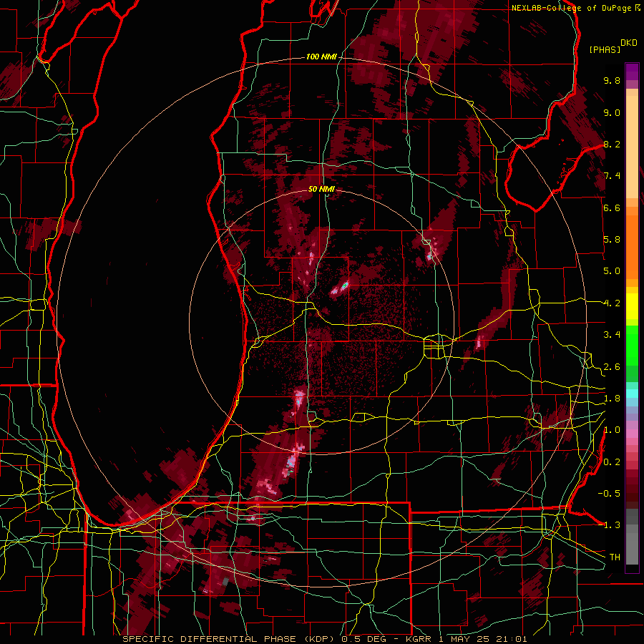Click the 100 NMI range ring label
The width and height of the screenshot is (644, 644).
click(321, 57)
